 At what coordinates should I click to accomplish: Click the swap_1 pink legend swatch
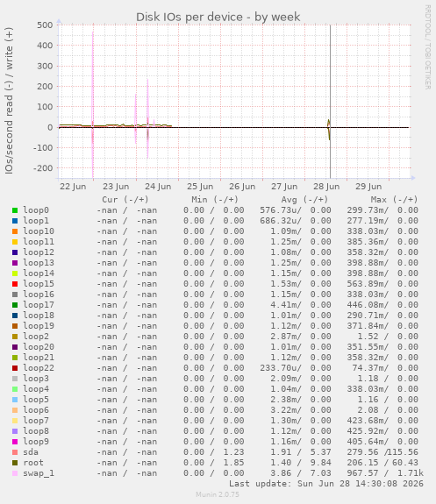15,473
